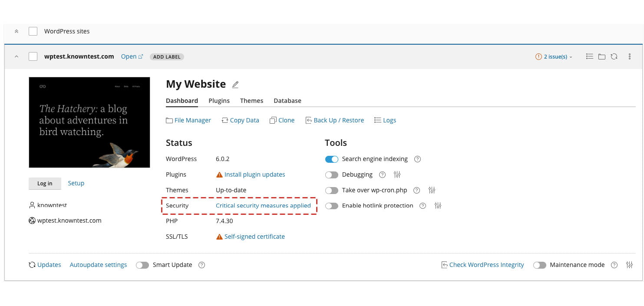Tick the wptest.knowntest.com checkbox
This screenshot has height=306, width=644.
(33, 56)
